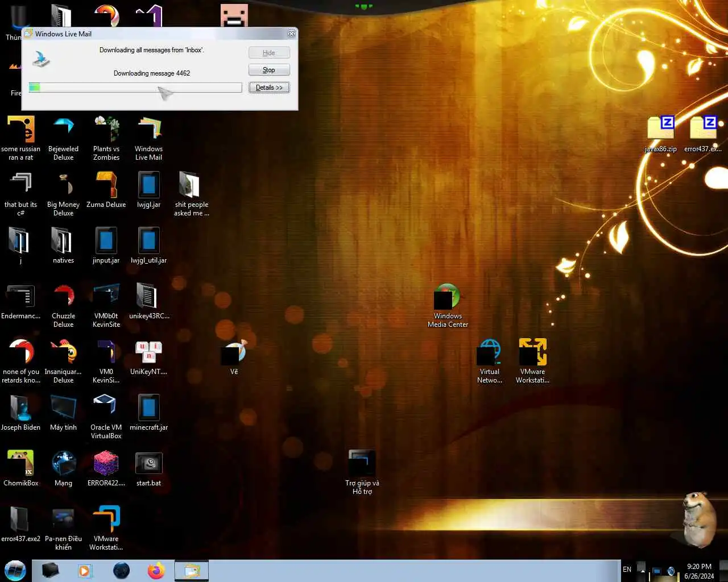728x582 pixels.
Task: Launch Chuzzle Deluxe shortcut
Action: click(x=63, y=305)
